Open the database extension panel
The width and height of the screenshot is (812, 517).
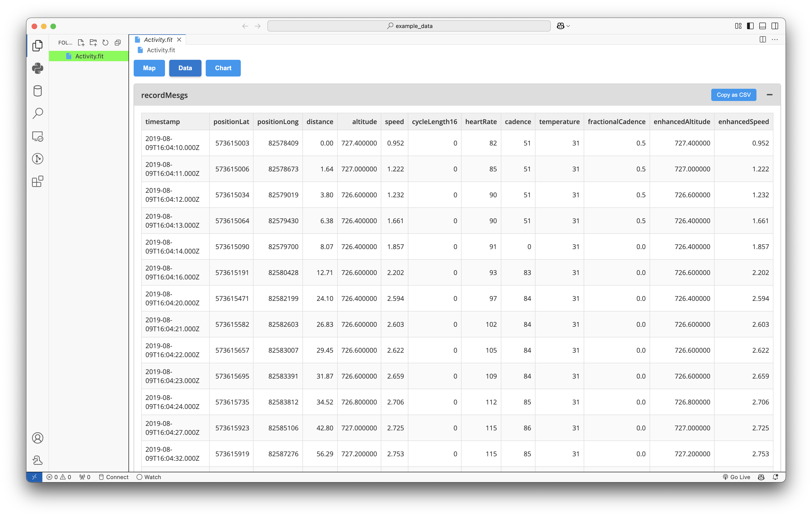37,91
